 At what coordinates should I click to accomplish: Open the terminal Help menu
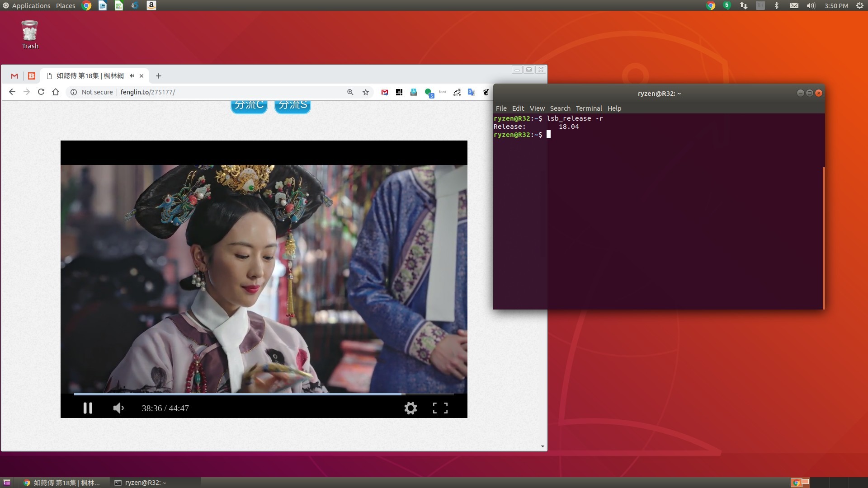point(614,108)
